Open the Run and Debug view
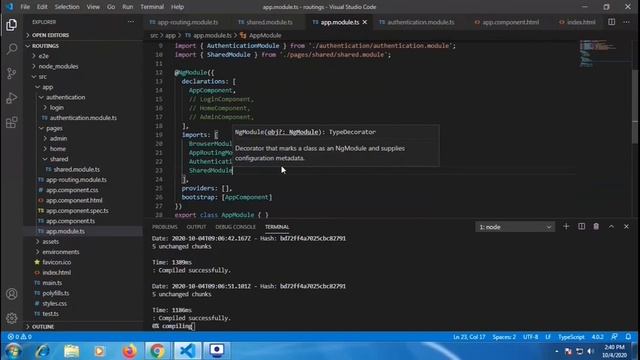 pyautogui.click(x=11, y=98)
